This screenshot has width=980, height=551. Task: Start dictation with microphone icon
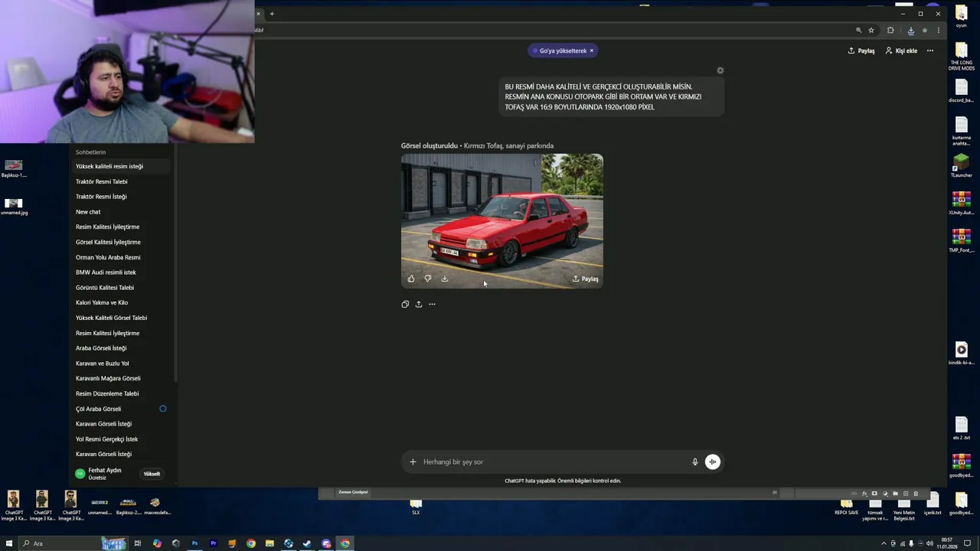click(x=695, y=461)
